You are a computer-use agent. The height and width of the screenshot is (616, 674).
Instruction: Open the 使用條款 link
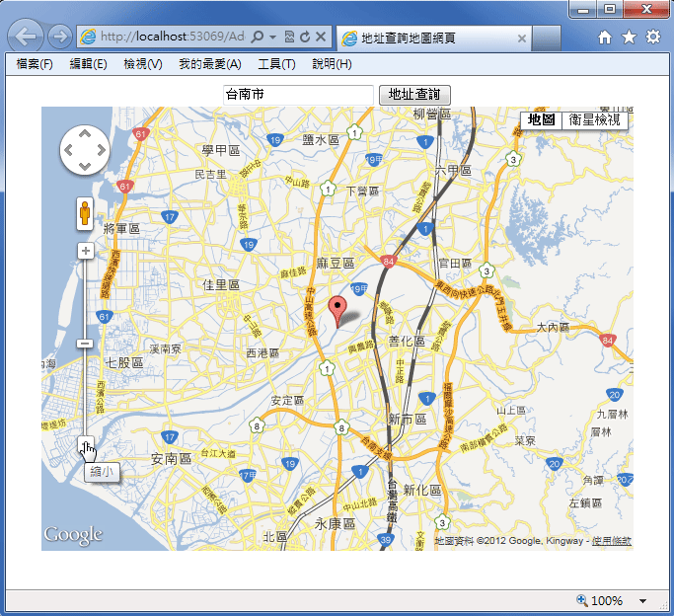coord(611,541)
